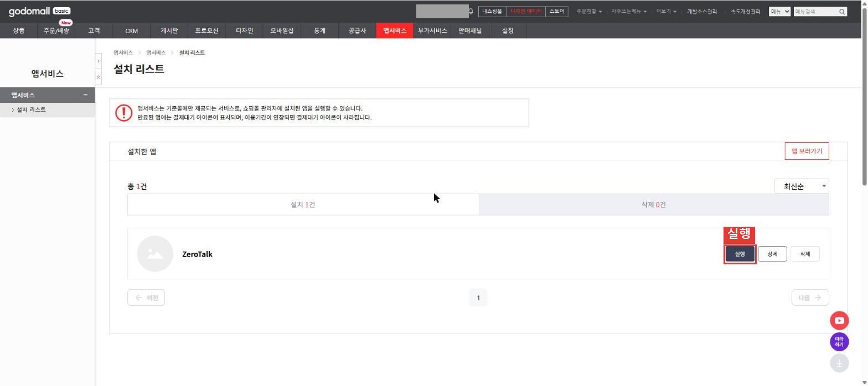Click the 내쇼핑몰 header button
This screenshot has height=386, width=868.
coord(492,11)
